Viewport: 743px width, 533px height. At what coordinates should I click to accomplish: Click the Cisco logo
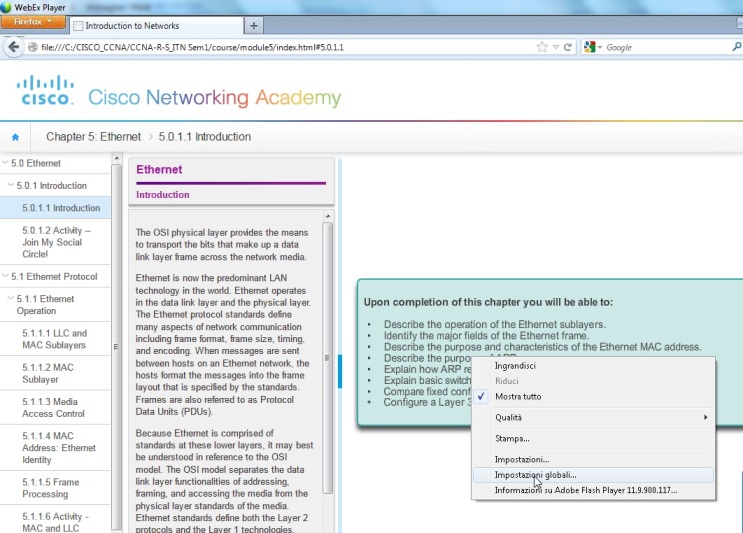[45, 90]
